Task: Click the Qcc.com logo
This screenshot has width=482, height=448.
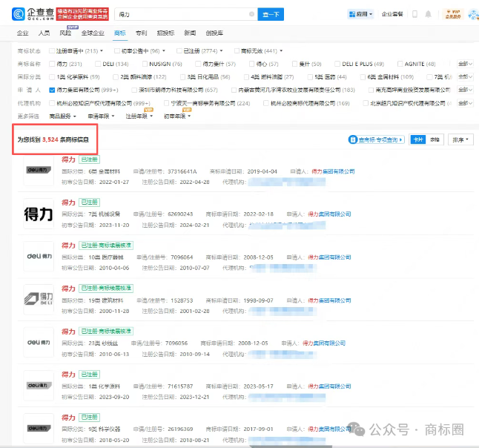Action: (39, 13)
